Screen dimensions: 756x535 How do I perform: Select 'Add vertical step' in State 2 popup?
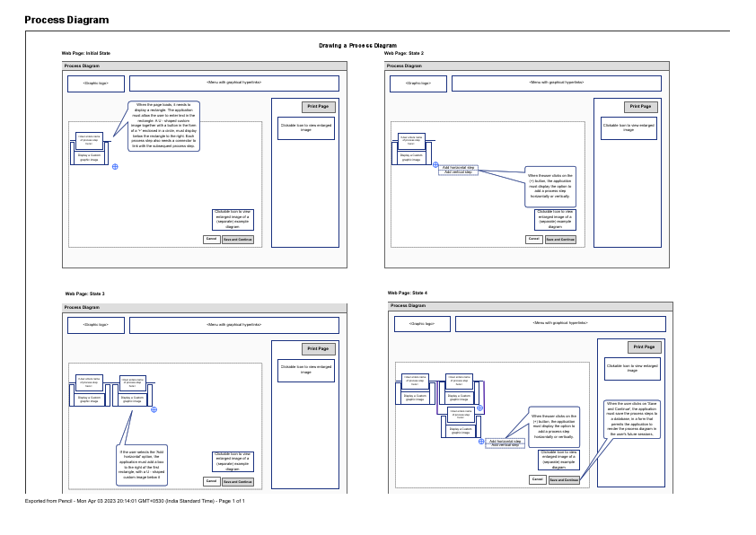458,171
